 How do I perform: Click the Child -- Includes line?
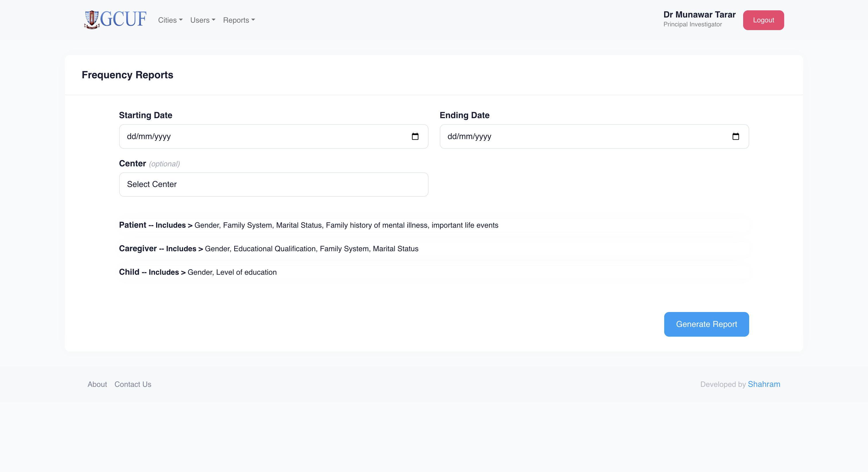point(198,272)
